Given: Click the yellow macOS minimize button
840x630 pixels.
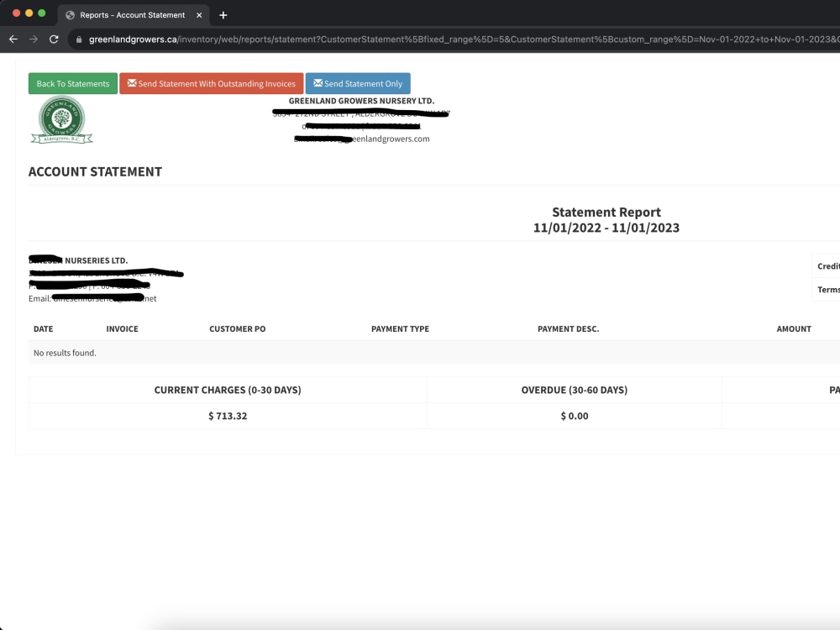Looking at the screenshot, I should point(29,13).
